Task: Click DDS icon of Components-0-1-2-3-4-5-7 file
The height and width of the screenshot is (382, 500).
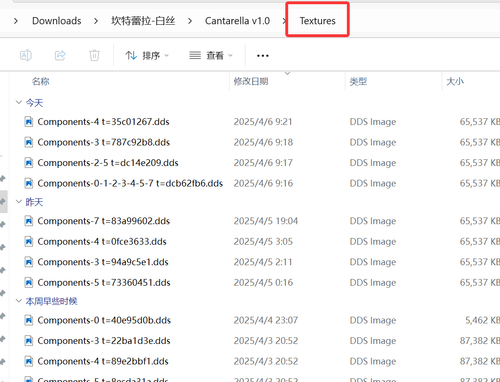Action: click(x=29, y=183)
